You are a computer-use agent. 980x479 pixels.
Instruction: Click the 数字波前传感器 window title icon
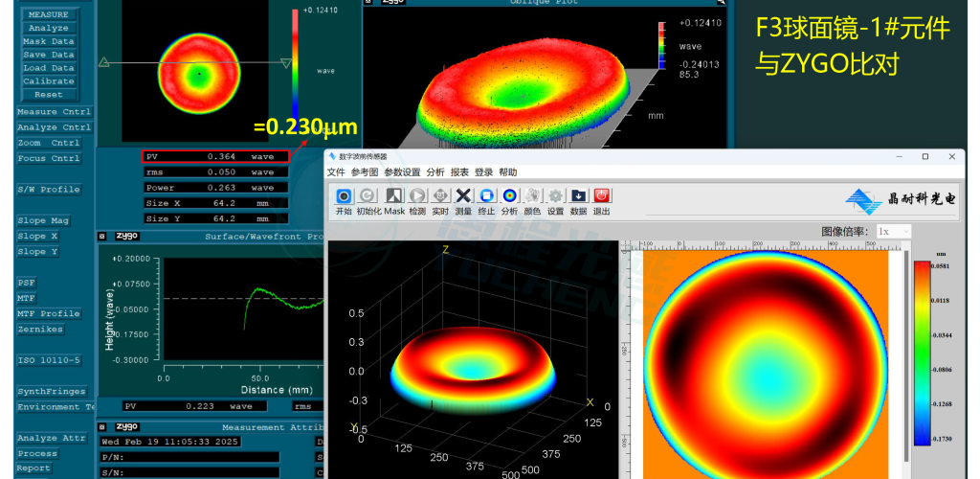pyautogui.click(x=332, y=156)
